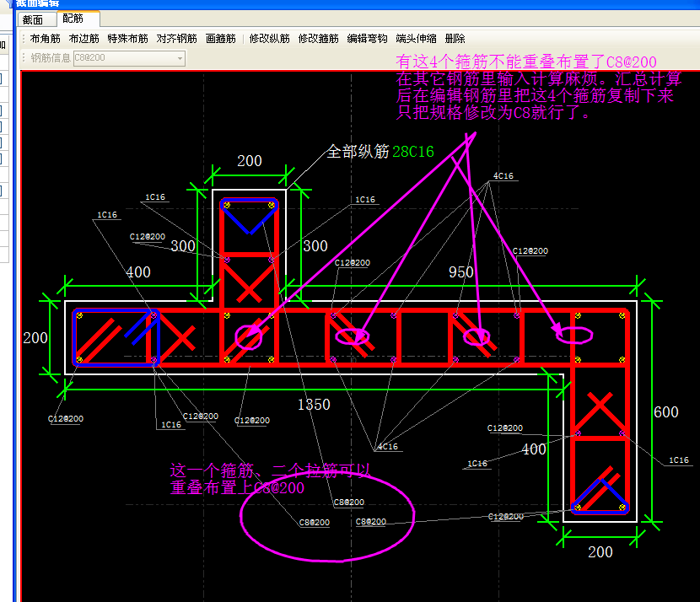Image resolution: width=700 pixels, height=602 pixels.
Task: Click the 300 dimension left of column
Action: point(183,246)
